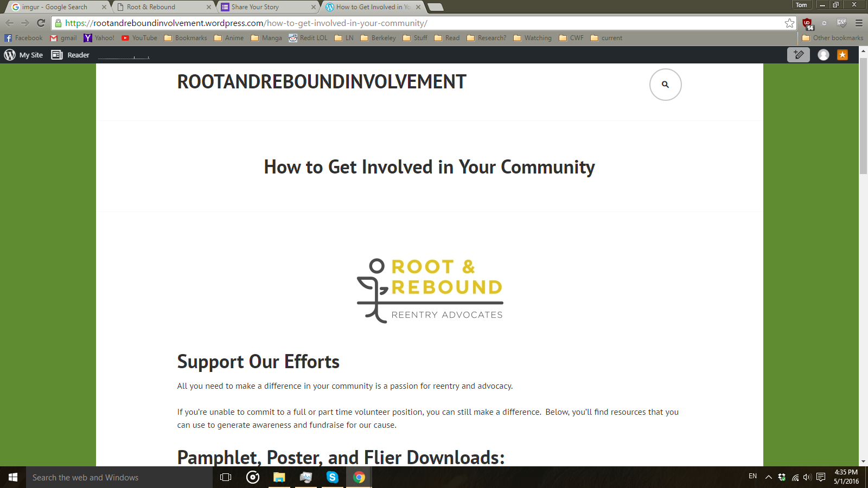Open the volume control in system tray
The image size is (868, 488).
click(x=807, y=477)
